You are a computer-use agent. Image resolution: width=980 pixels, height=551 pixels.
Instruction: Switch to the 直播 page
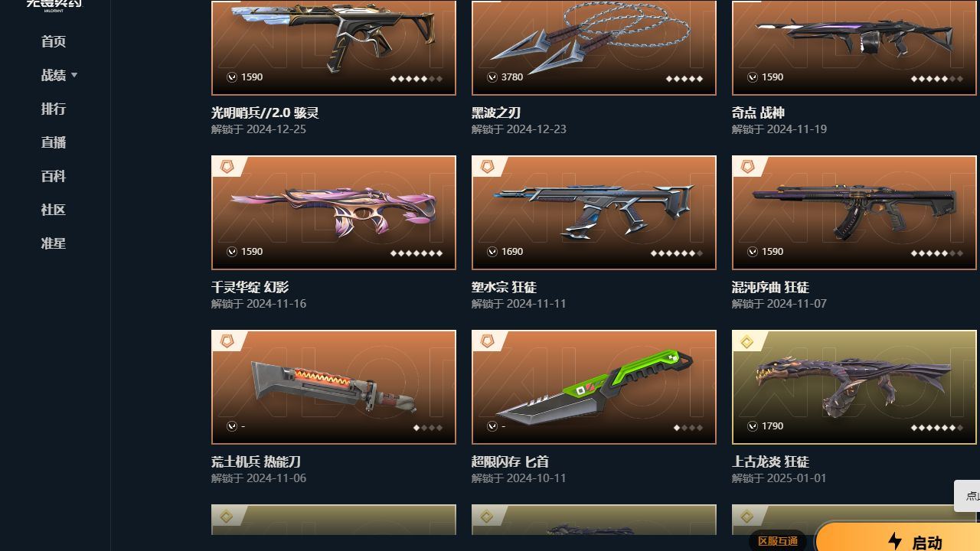(54, 142)
